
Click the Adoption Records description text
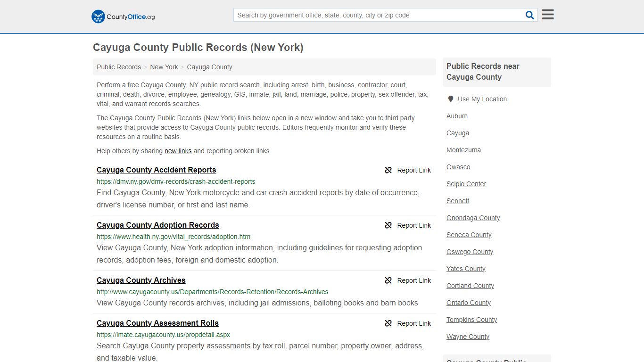pos(259,254)
